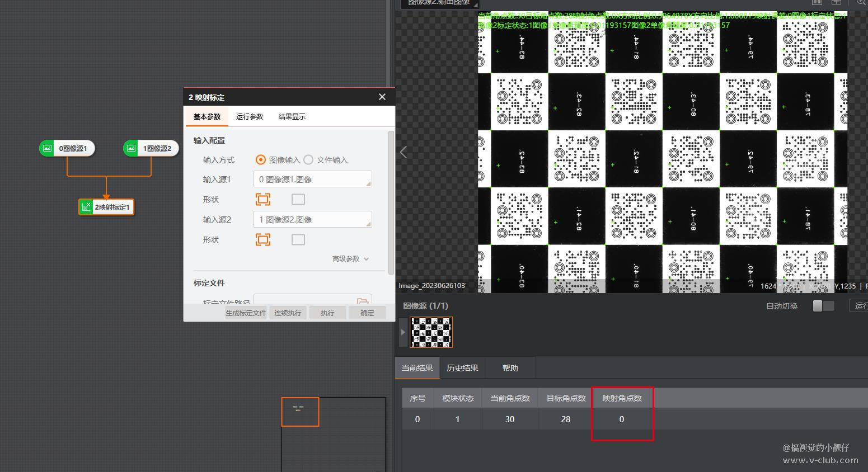The width and height of the screenshot is (868, 472).
Task: Click the folder browse icon for 标定文件路径
Action: coord(363,301)
